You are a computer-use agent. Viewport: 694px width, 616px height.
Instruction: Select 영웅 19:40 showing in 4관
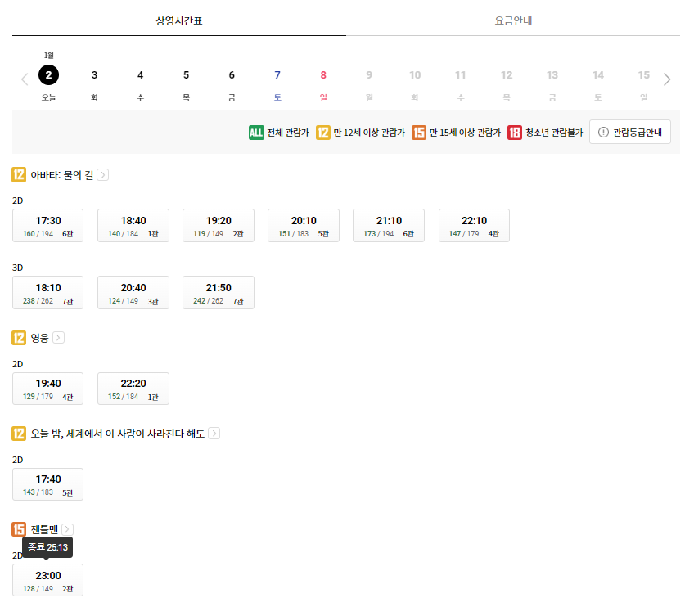pyautogui.click(x=47, y=389)
